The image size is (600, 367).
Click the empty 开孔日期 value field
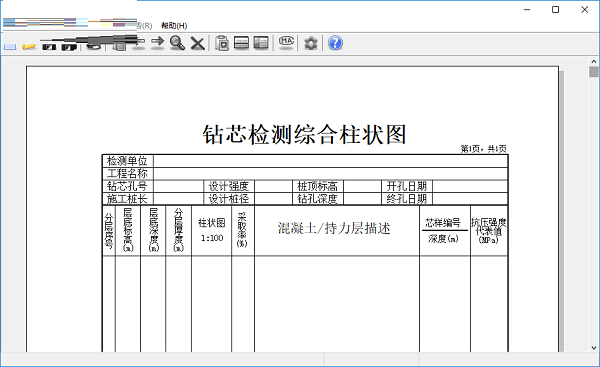click(470, 186)
